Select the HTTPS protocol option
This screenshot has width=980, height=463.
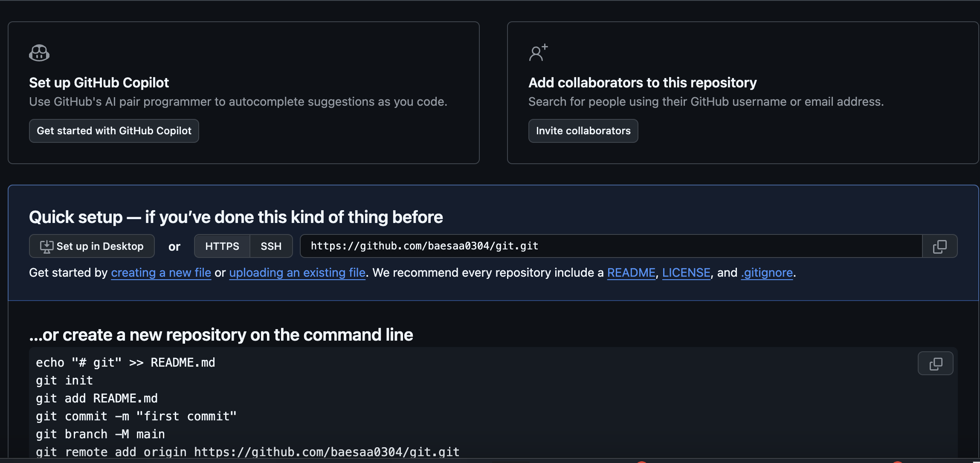pos(222,246)
